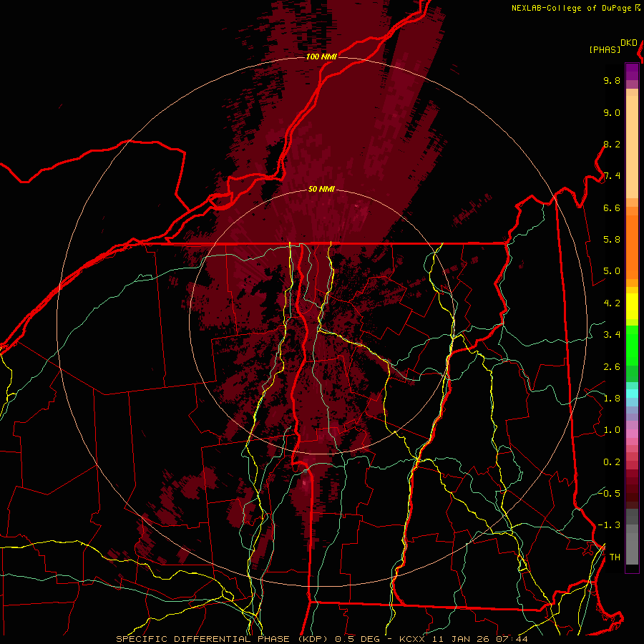Click the 100 NMI range ring label

(321, 57)
